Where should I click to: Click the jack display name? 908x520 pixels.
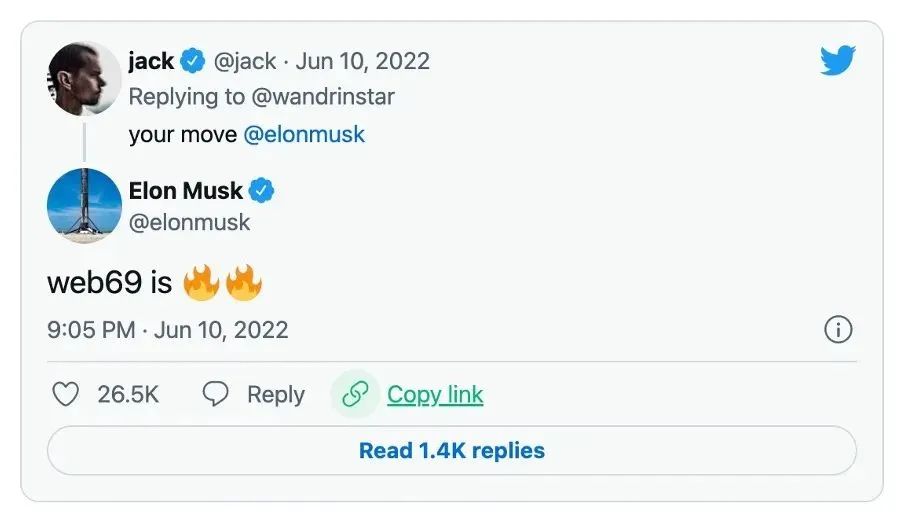[x=152, y=61]
